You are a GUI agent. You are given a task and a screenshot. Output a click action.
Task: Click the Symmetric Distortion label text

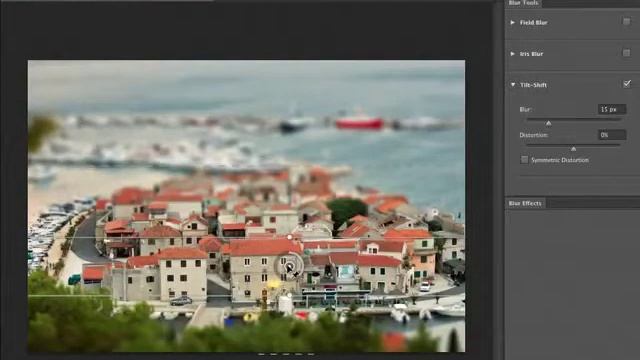click(x=560, y=160)
